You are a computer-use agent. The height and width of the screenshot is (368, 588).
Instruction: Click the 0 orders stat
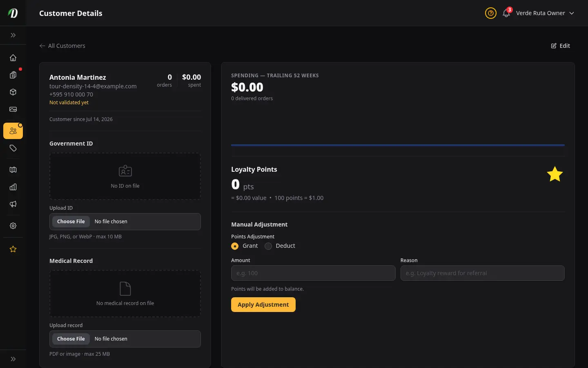click(165, 81)
